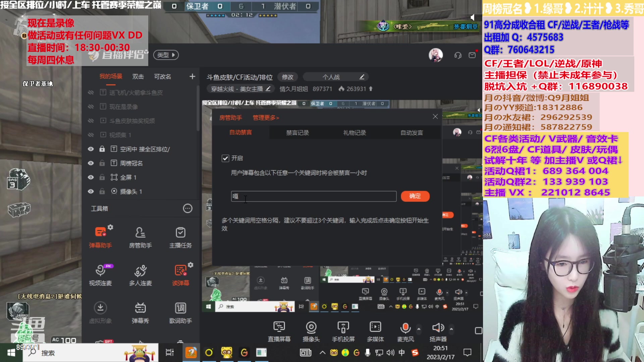The height and width of the screenshot is (362, 644).
Task: Open the 虚拟形象 tool
Action: tap(100, 313)
